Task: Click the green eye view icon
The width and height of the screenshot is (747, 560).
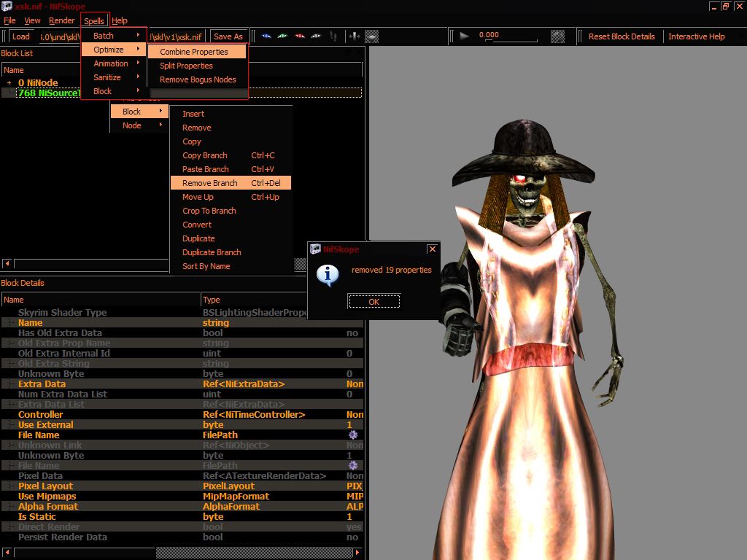Action: pos(283,36)
